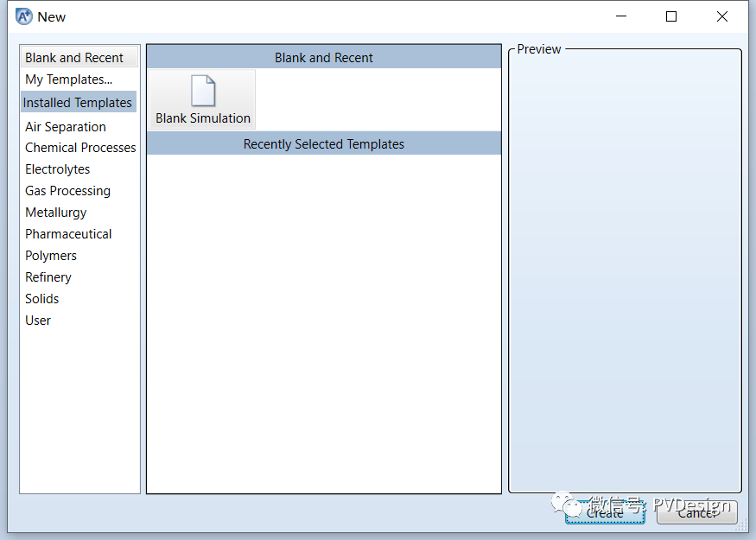
Task: Select the Installed Templates heading
Action: pos(78,102)
